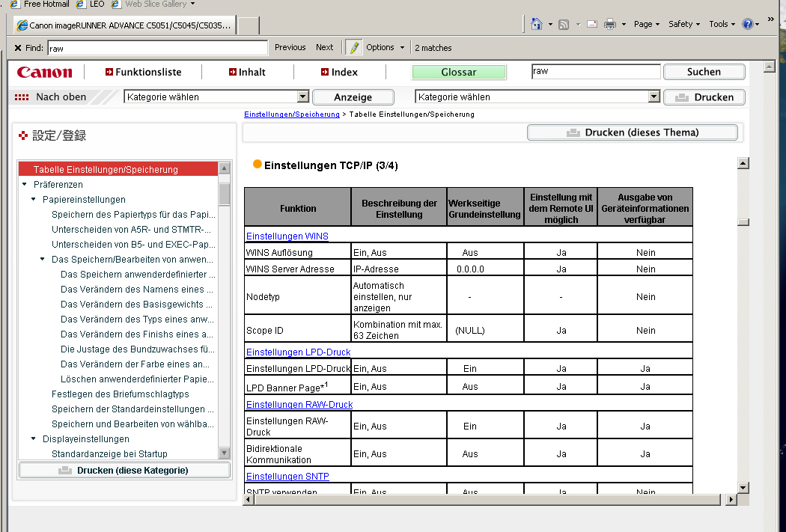Image resolution: width=786 pixels, height=532 pixels.
Task: Open the Einstellungen/Speicherung breadcrumb link
Action: tap(292, 114)
